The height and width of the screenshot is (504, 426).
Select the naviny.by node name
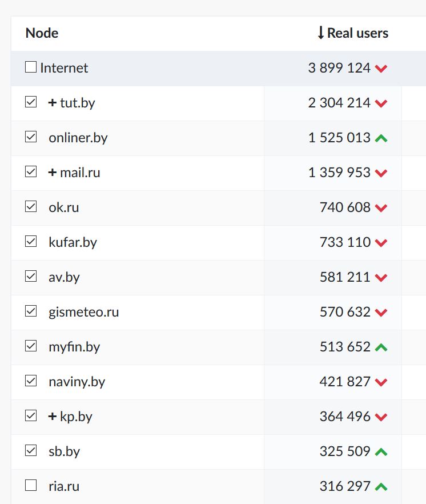click(77, 382)
